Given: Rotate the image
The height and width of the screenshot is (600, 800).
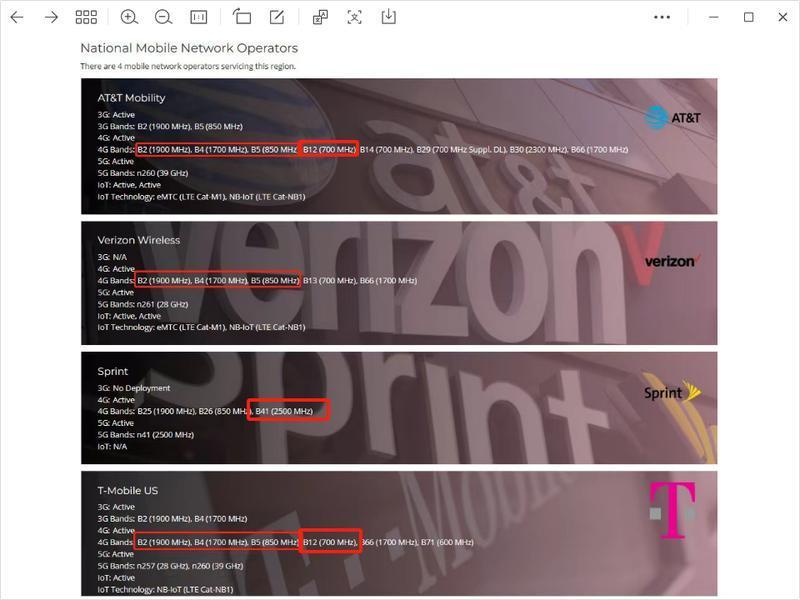Looking at the screenshot, I should 242,17.
